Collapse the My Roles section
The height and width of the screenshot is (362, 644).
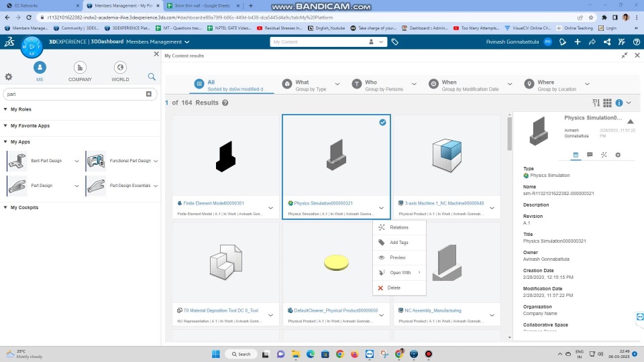coord(5,109)
